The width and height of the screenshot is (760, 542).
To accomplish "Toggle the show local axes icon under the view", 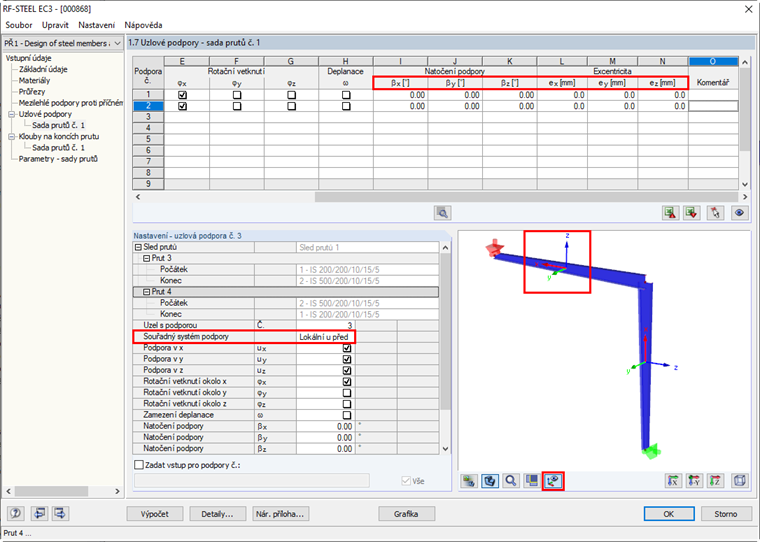I will pyautogui.click(x=553, y=481).
